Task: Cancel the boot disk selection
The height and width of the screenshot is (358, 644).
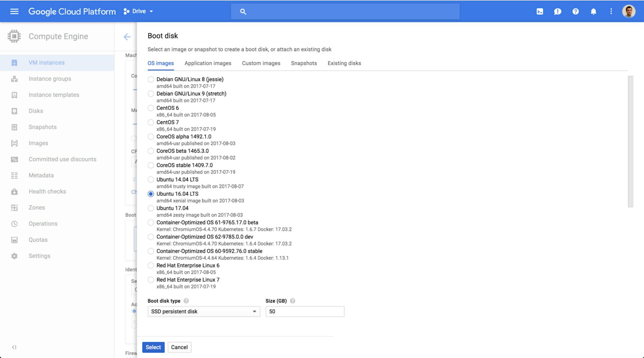Action: tap(179, 347)
